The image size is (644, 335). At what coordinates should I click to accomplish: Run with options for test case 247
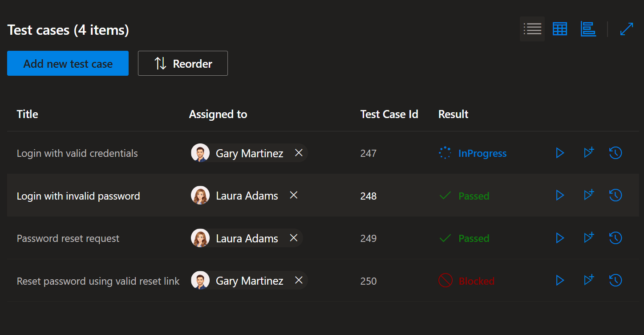coord(589,153)
